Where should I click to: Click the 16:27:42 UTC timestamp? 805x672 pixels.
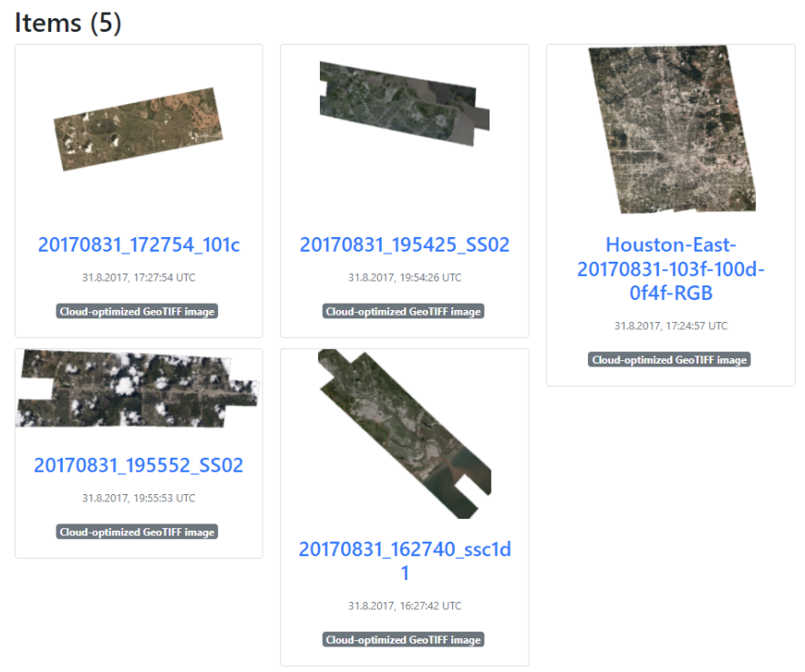404,605
